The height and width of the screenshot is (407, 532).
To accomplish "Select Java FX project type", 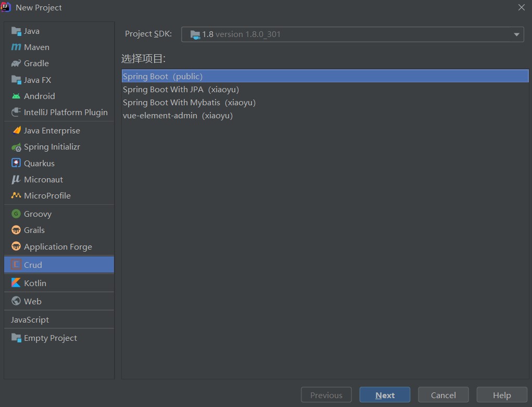I will point(59,80).
